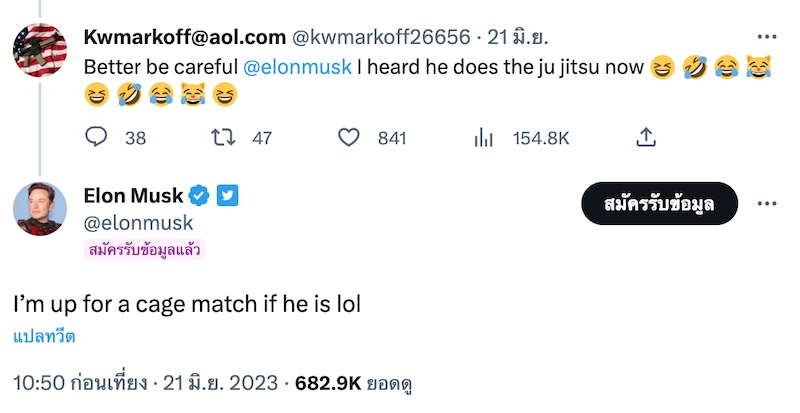Click the Elon Musk display name
800x413 pixels.
click(134, 195)
